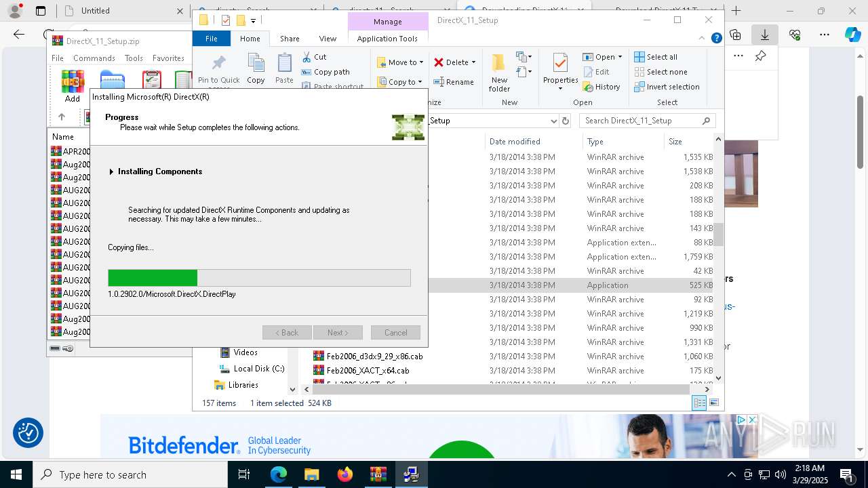Expand the Delete dropdown arrow
This screenshot has width=868, height=488.
click(x=473, y=62)
